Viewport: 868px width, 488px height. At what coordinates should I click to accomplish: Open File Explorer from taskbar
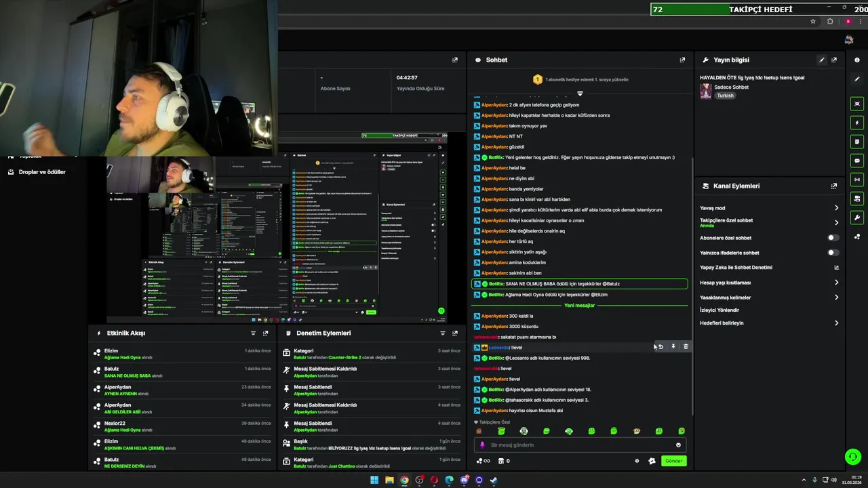389,481
